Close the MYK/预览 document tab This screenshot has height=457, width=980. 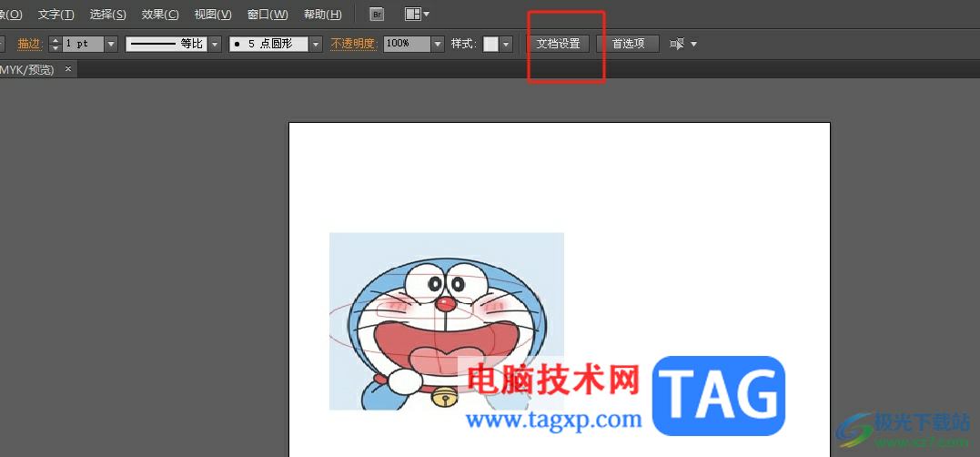coord(68,69)
